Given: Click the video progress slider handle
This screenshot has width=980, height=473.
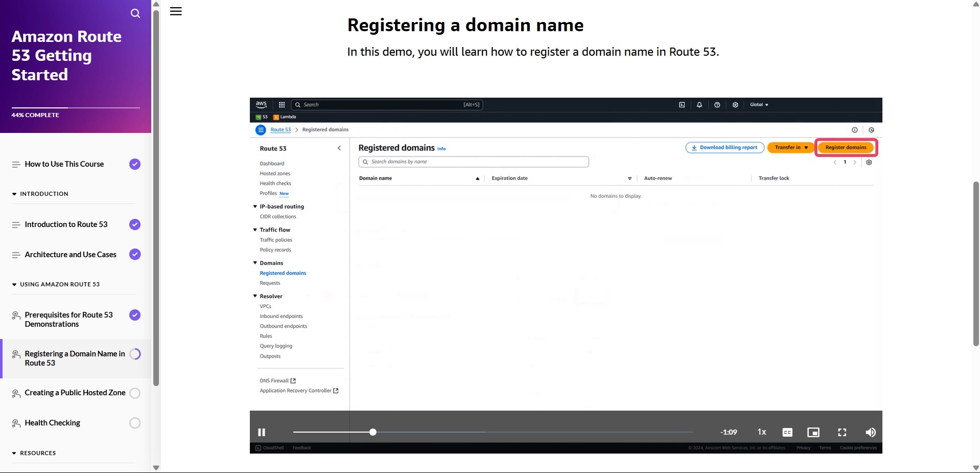Looking at the screenshot, I should [373, 432].
